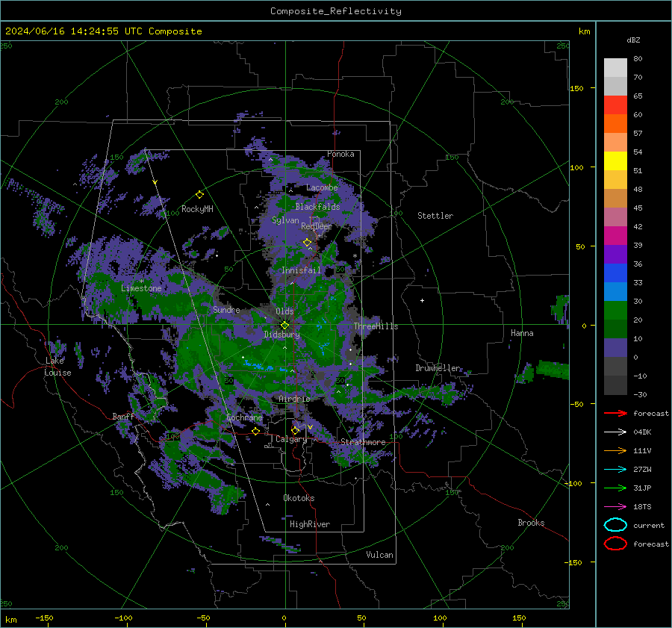Select the Brooks city label
Screen dimensions: 672x628
pyautogui.click(x=531, y=523)
